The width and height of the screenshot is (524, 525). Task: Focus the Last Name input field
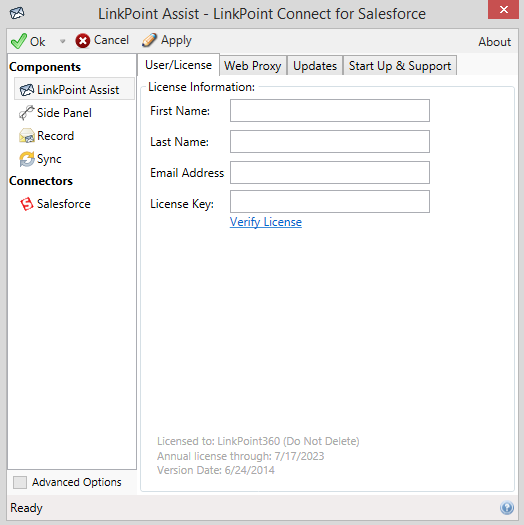pos(330,142)
